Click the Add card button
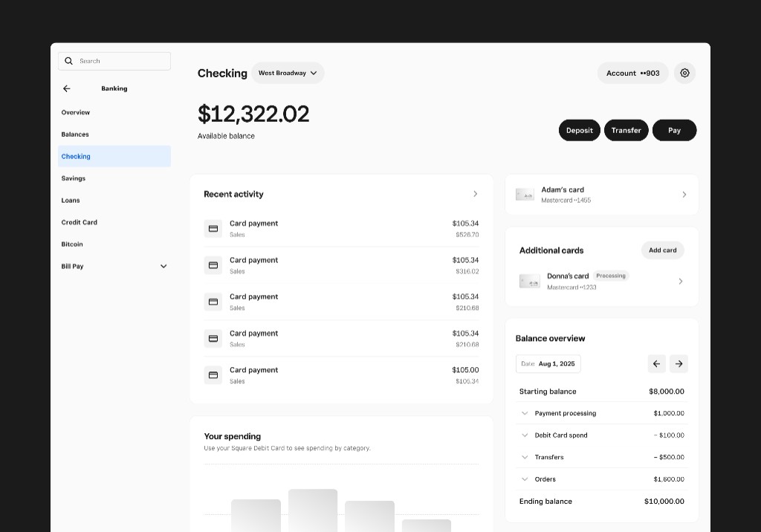Viewport: 761px width, 532px height. click(662, 250)
